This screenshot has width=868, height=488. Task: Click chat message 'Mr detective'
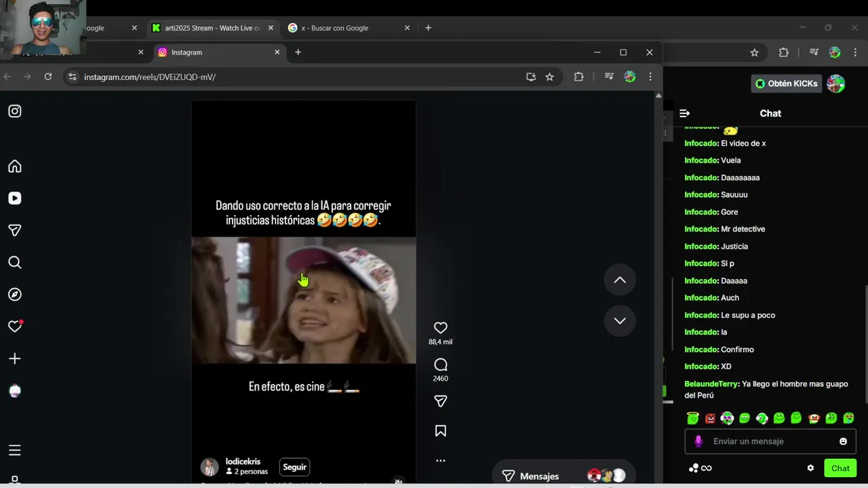[x=743, y=229]
